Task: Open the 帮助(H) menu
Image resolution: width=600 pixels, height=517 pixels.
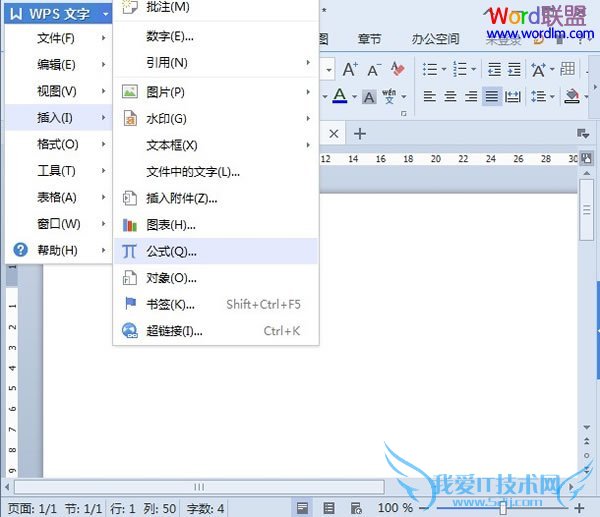Action: 58,250
